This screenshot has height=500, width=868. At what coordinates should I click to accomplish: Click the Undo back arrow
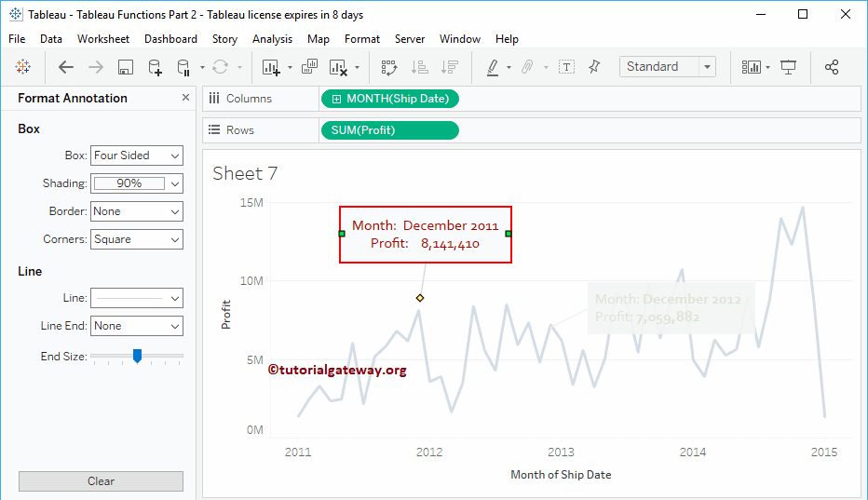65,67
